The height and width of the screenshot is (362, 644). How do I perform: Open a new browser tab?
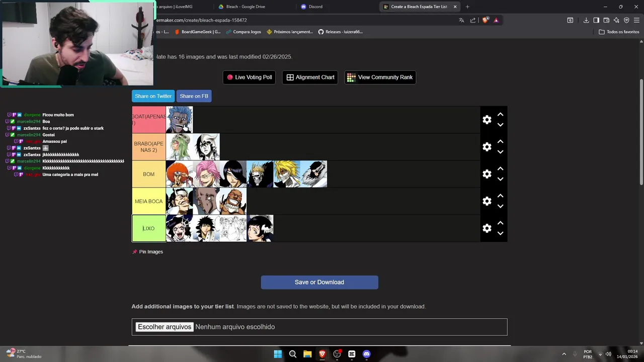[x=467, y=7]
